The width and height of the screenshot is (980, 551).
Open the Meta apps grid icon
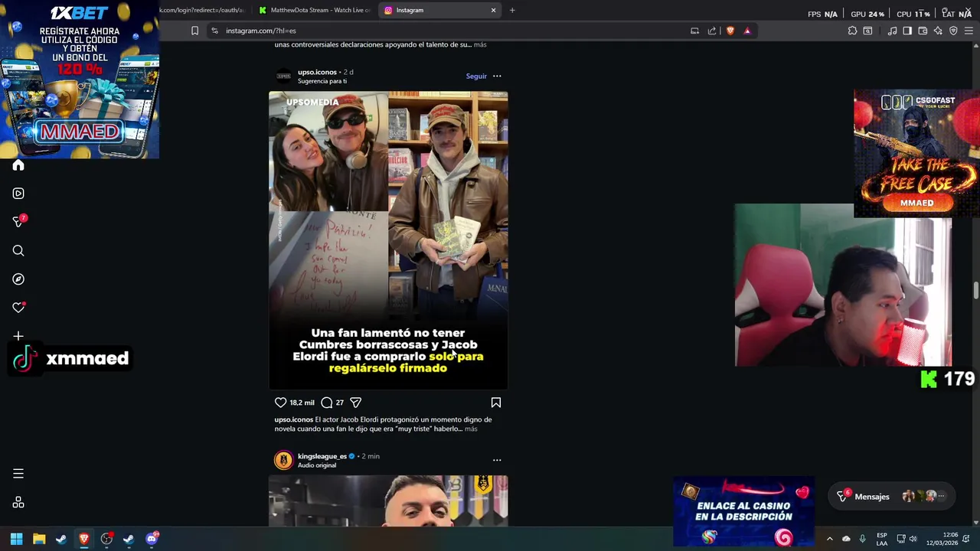(x=18, y=503)
